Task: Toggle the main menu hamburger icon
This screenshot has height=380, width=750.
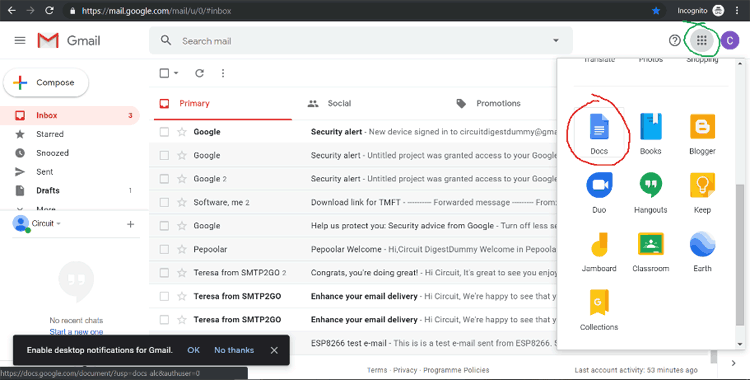Action: (20, 41)
